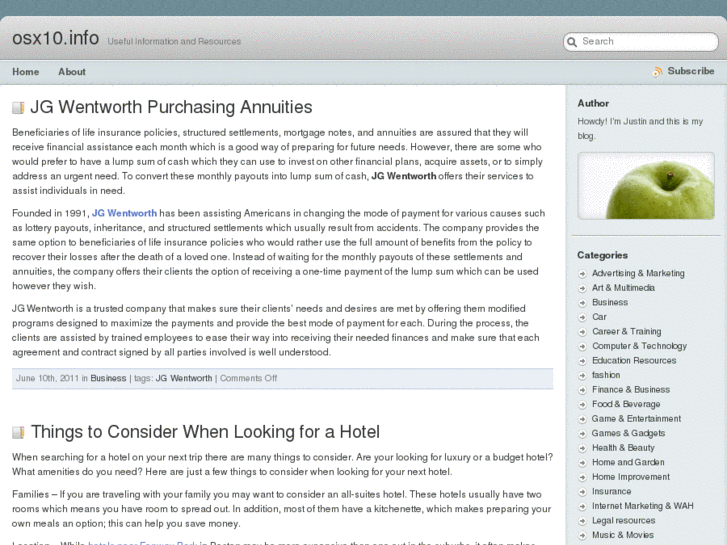Open the Games & Gadgets category
This screenshot has width=727, height=545.
click(x=628, y=433)
